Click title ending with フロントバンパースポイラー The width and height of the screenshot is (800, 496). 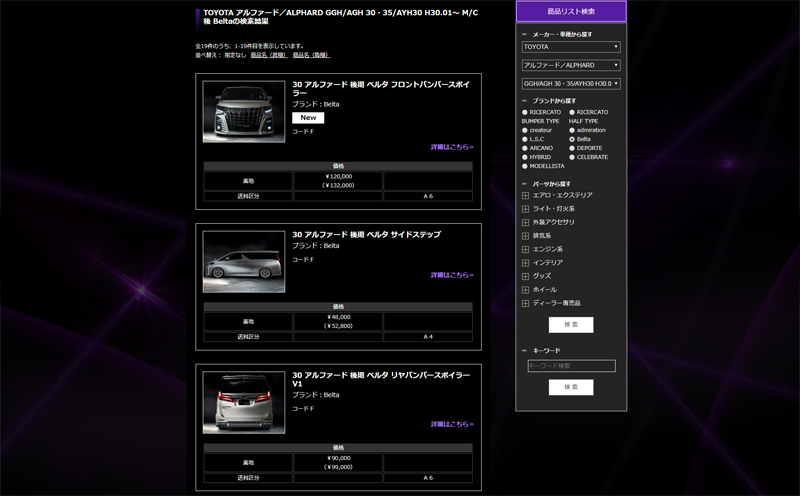(381, 89)
